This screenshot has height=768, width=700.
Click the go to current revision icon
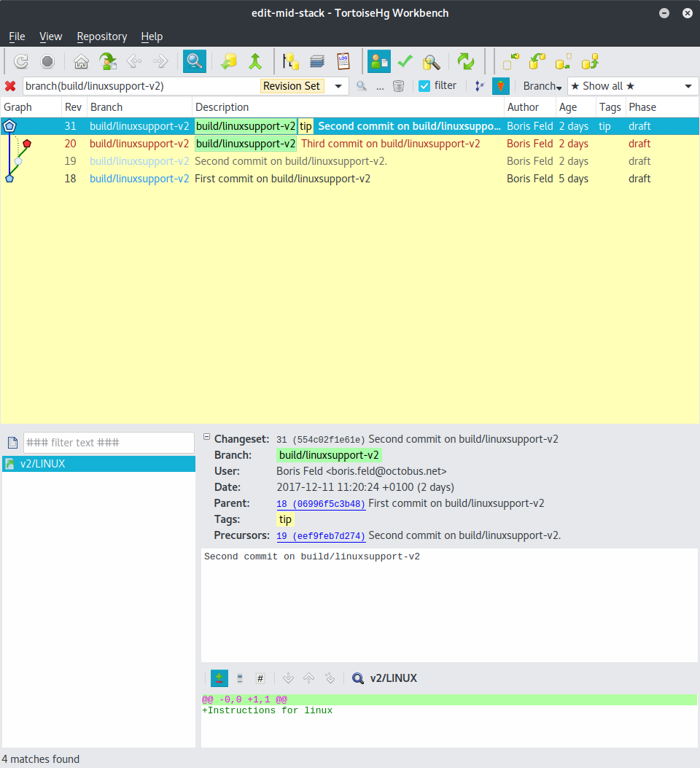tap(108, 62)
